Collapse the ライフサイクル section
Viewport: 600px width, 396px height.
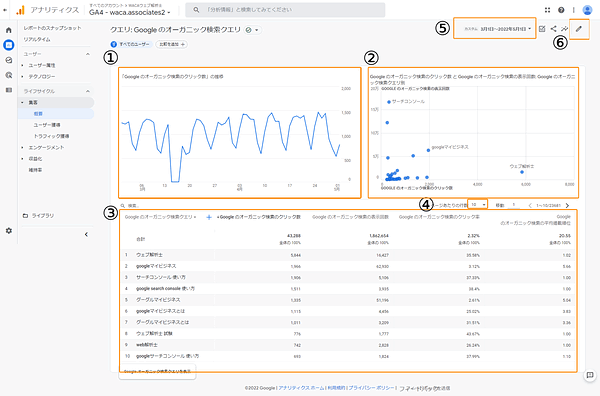tap(88, 91)
